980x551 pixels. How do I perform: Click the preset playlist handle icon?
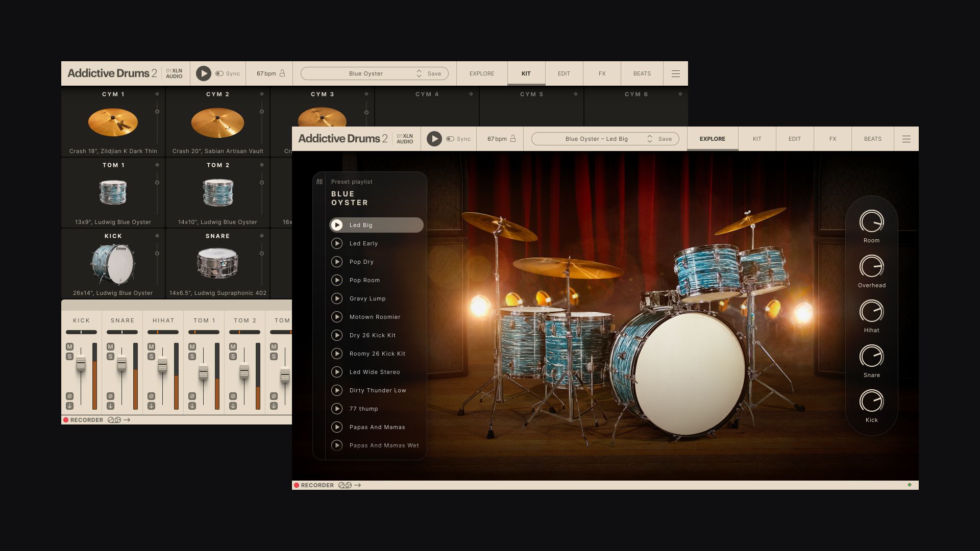point(320,182)
